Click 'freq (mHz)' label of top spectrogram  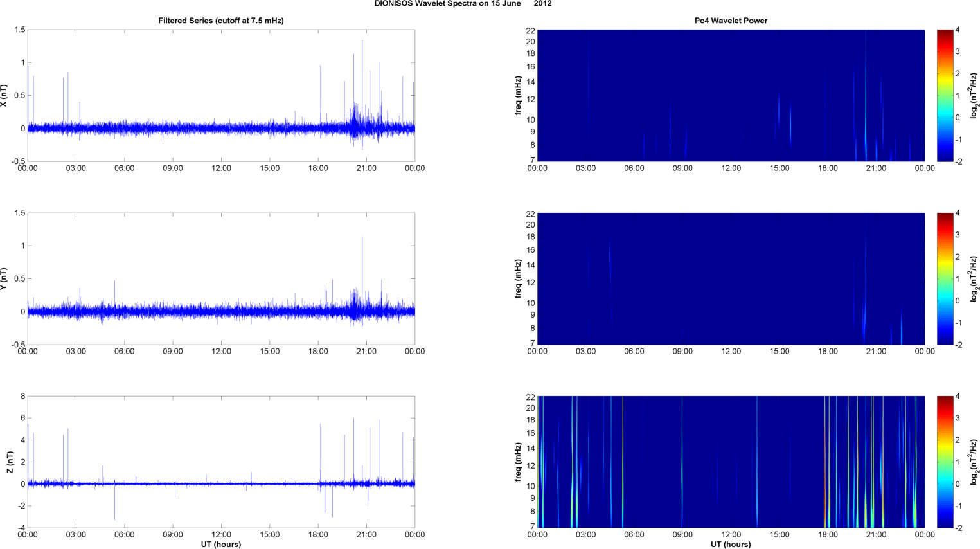tap(517, 96)
